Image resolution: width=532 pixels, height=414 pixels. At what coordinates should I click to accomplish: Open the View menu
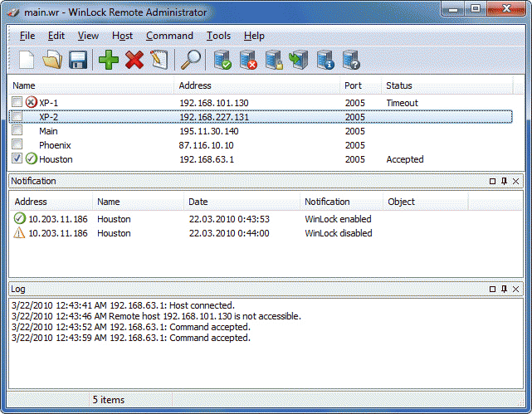click(x=88, y=36)
